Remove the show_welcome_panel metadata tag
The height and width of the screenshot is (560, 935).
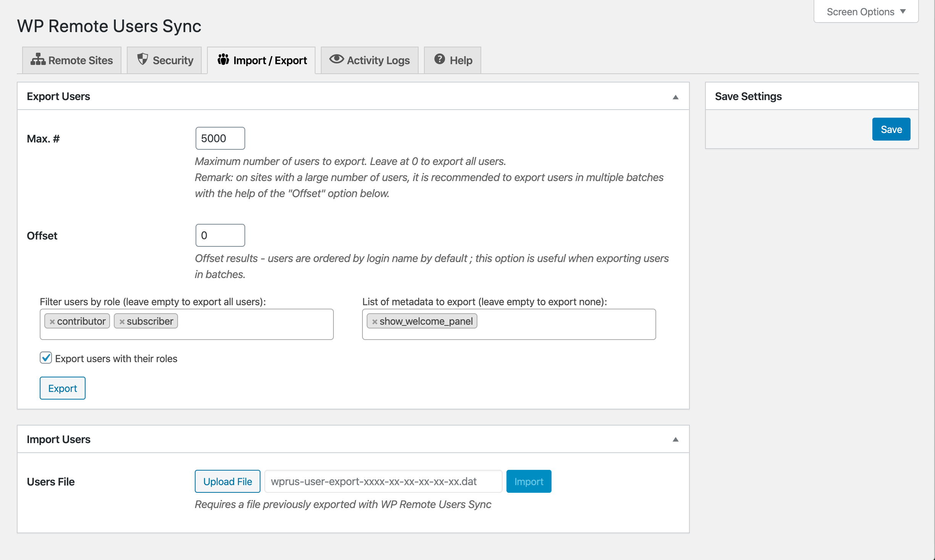click(x=375, y=322)
